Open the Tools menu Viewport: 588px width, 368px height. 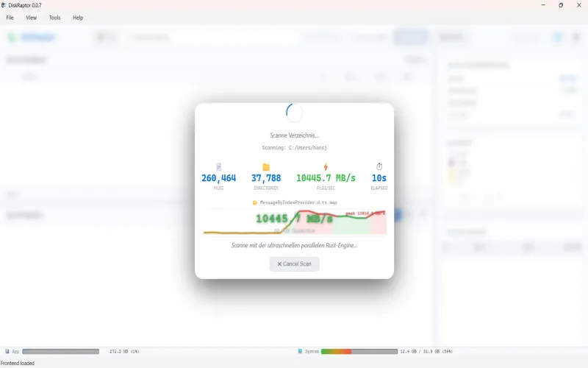[54, 18]
